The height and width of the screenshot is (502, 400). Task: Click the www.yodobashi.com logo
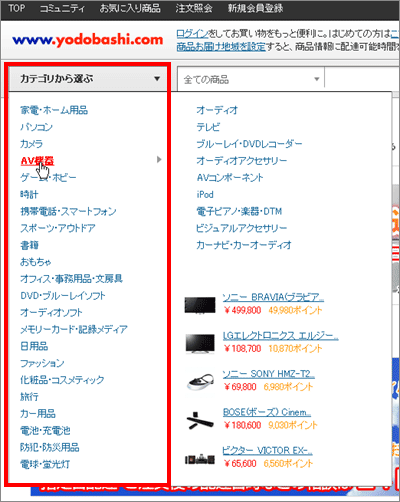pyautogui.click(x=88, y=40)
